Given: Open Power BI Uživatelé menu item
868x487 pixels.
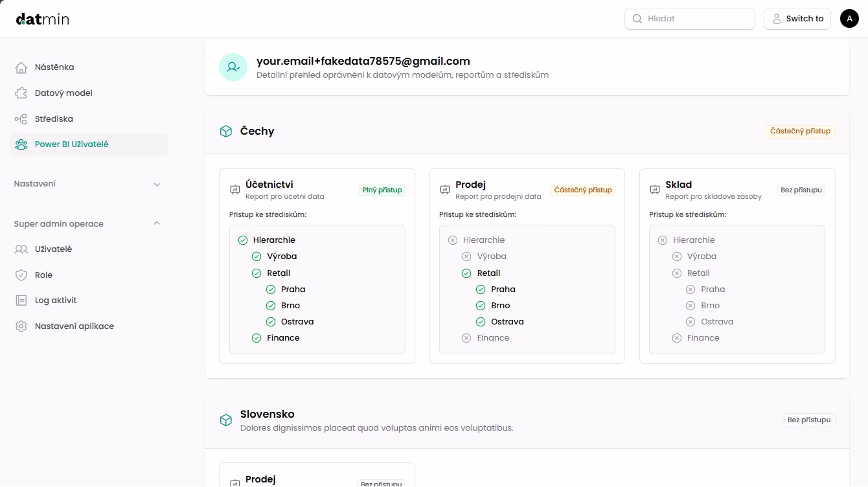Looking at the screenshot, I should (x=71, y=144).
